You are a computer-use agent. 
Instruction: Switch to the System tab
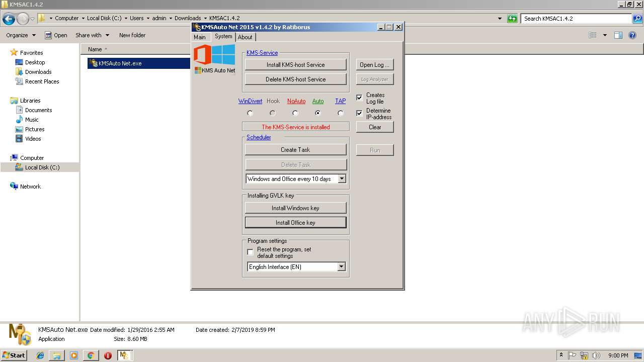223,36
